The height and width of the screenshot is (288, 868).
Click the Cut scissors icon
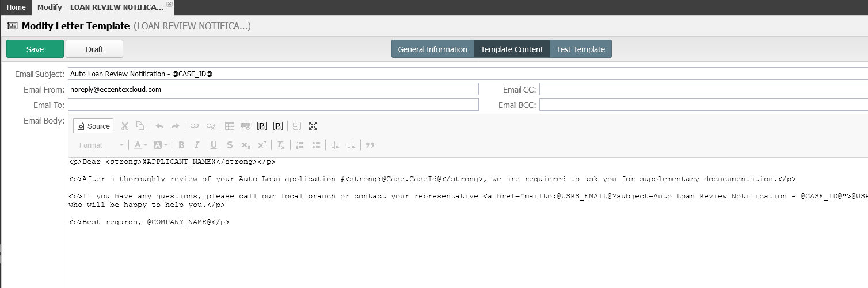click(124, 126)
